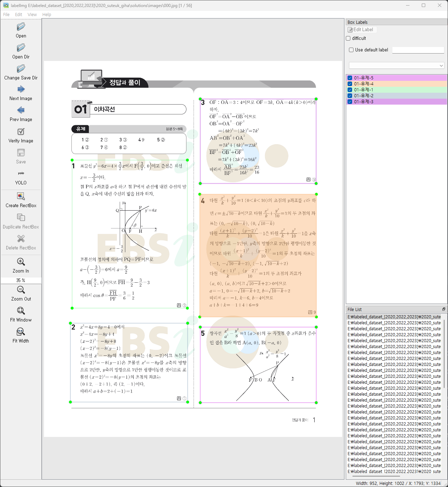The image size is (448, 487).
Task: Click the Open file icon
Action: coord(21,27)
